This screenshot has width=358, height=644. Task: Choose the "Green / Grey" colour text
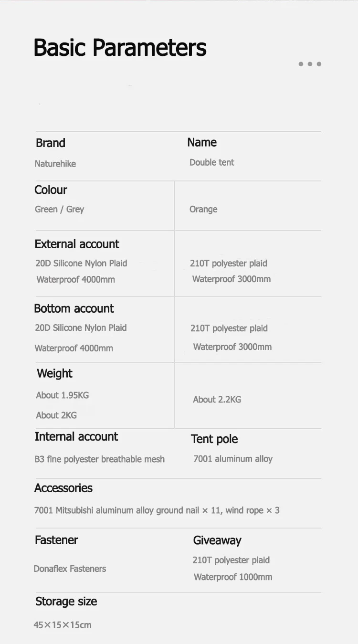[x=59, y=209]
